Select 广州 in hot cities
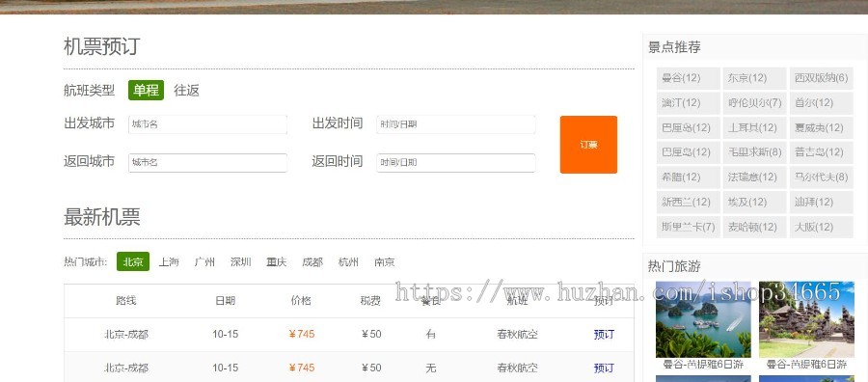 [204, 261]
